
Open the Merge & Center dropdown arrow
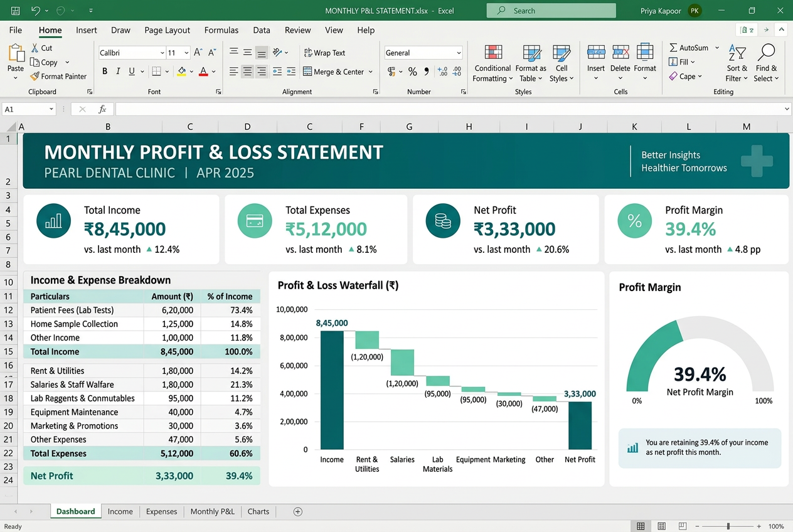pyautogui.click(x=371, y=72)
